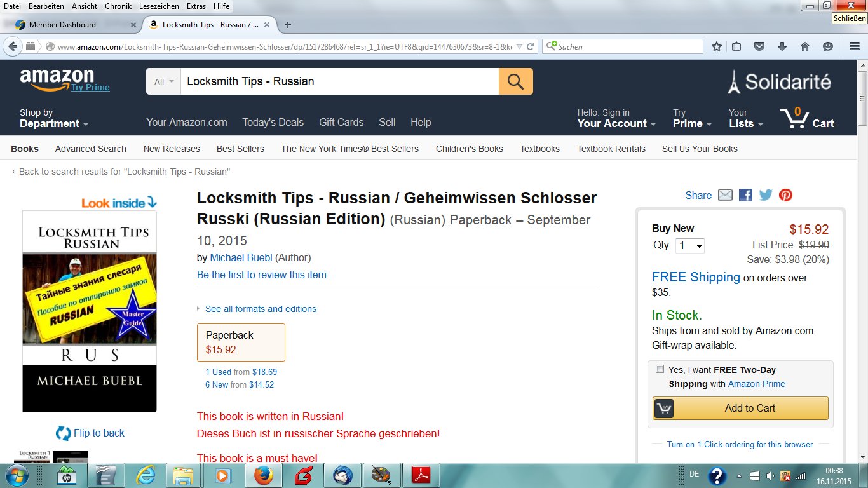Share via the Facebook icon
The image size is (868, 488).
coord(745,195)
